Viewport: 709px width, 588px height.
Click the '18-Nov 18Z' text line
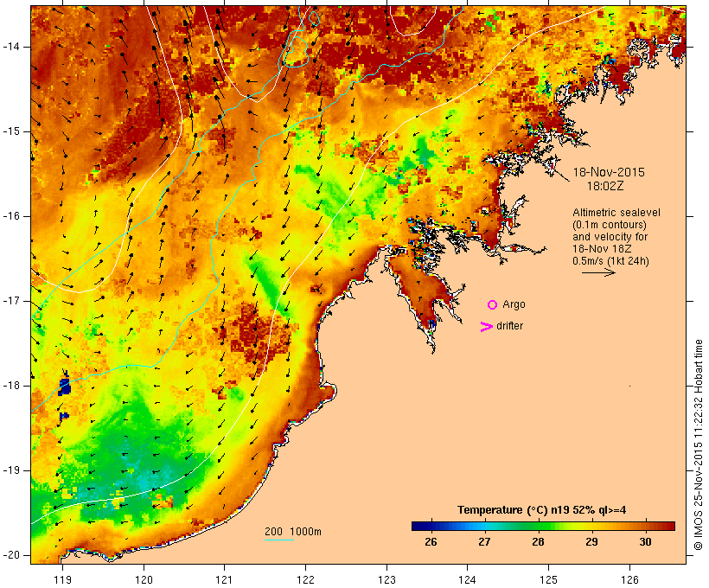pos(602,249)
